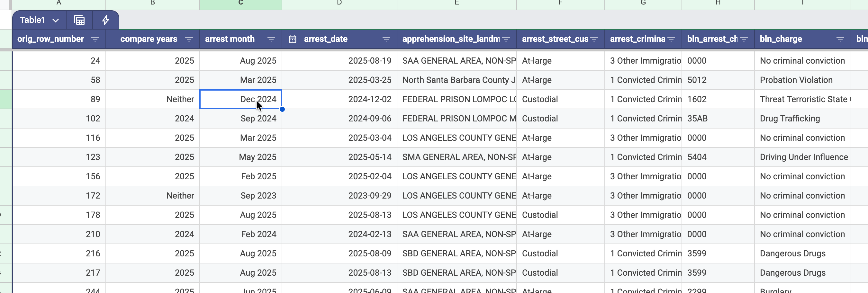Click the calendar icon in arrest_date header
The image size is (868, 293).
click(x=293, y=39)
